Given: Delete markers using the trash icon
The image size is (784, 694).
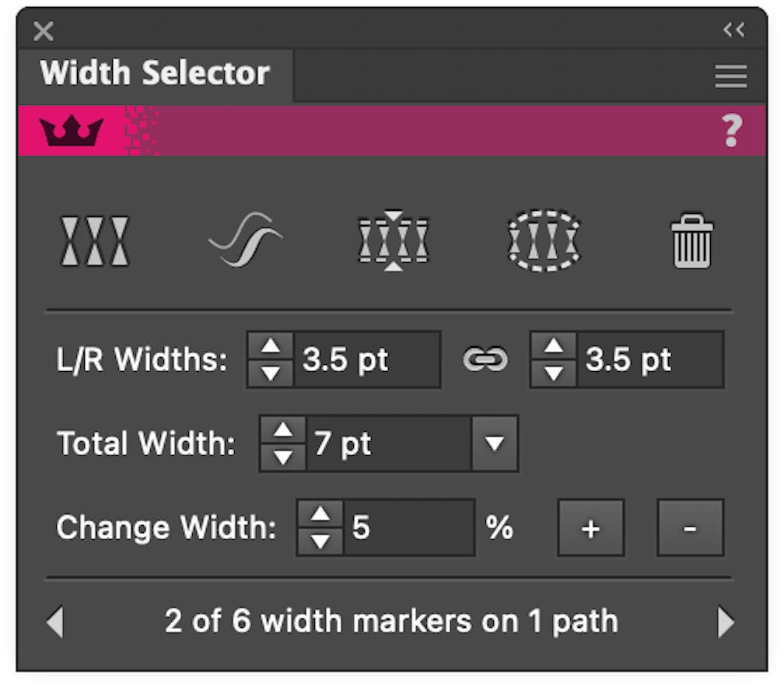Looking at the screenshot, I should [691, 239].
